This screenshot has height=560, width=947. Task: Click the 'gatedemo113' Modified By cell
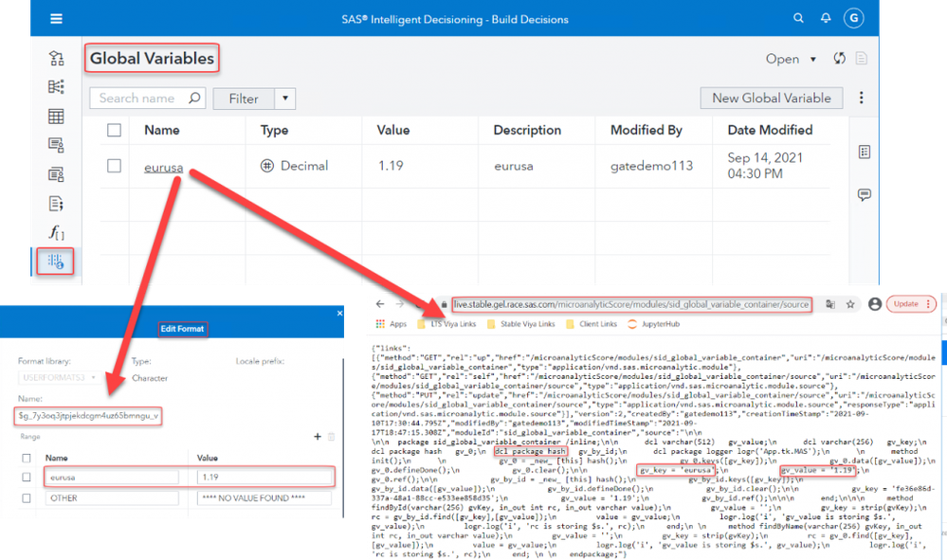pyautogui.click(x=651, y=166)
